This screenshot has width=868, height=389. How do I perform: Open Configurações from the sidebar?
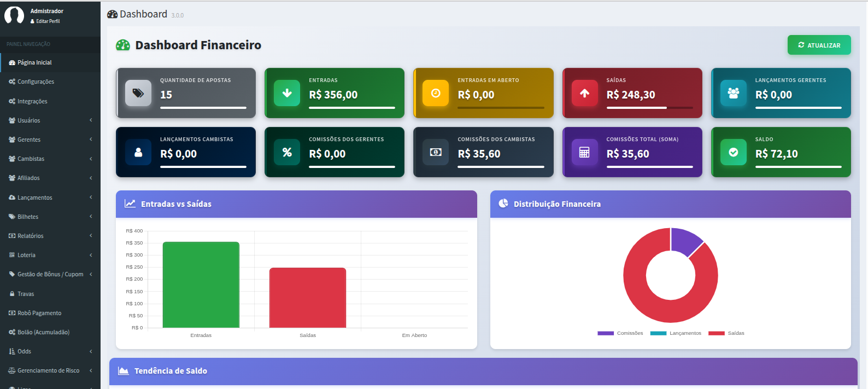36,82
